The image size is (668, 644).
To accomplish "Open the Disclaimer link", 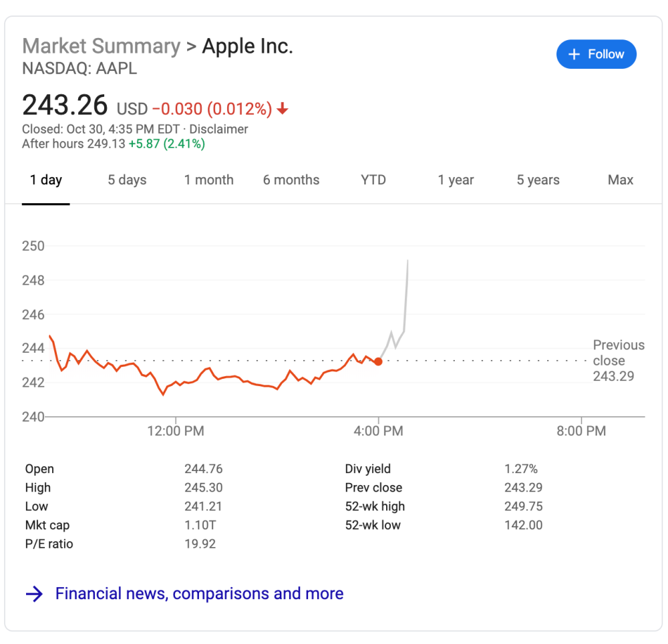I will [x=219, y=129].
